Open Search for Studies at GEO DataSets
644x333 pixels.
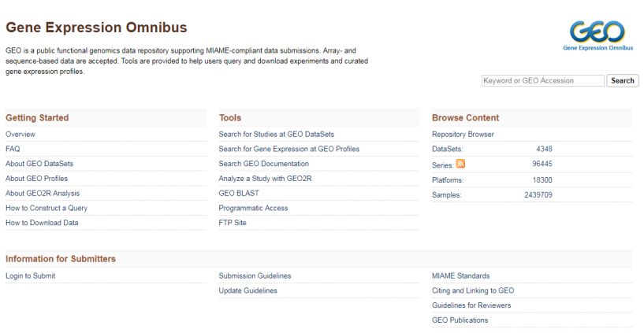pyautogui.click(x=277, y=135)
